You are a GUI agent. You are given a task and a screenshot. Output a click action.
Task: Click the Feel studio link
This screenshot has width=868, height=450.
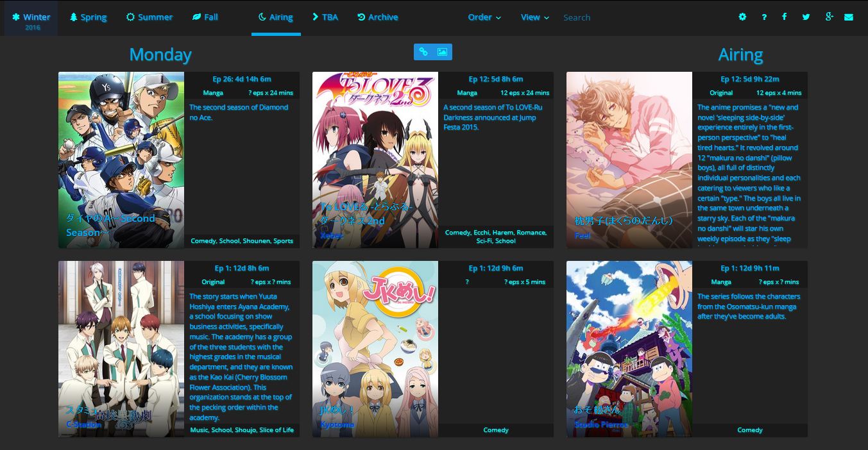pos(582,235)
